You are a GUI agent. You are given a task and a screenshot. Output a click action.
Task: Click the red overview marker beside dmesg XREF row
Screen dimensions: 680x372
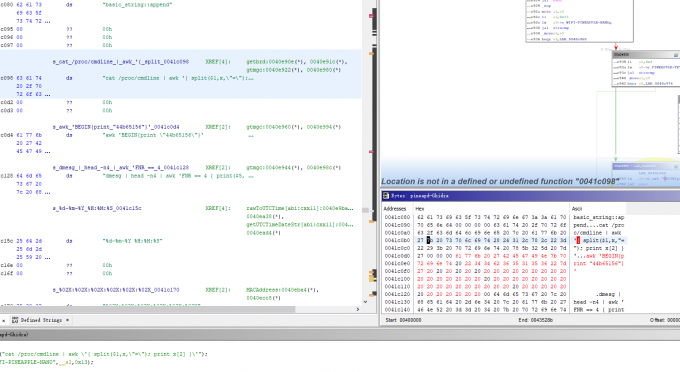pos(371,152)
